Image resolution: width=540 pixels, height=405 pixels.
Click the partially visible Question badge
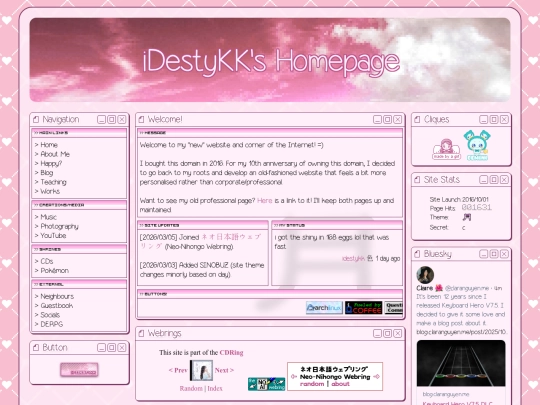point(394,308)
